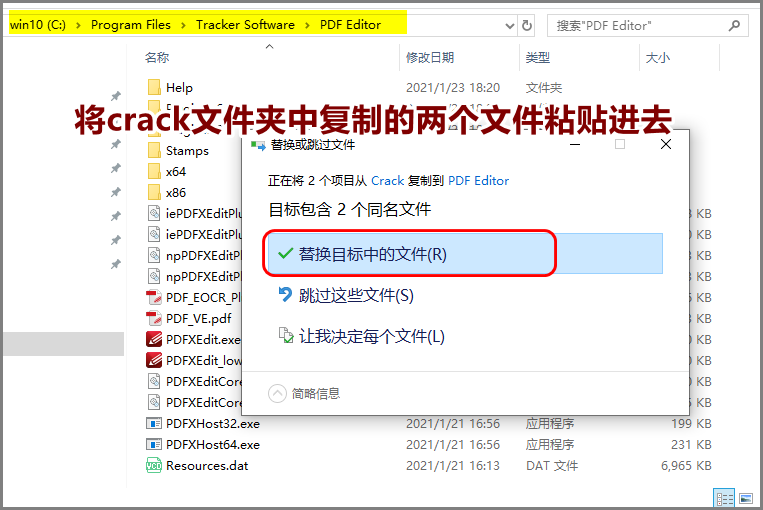Select the PDFXEdit.exe application icon

pos(154,339)
